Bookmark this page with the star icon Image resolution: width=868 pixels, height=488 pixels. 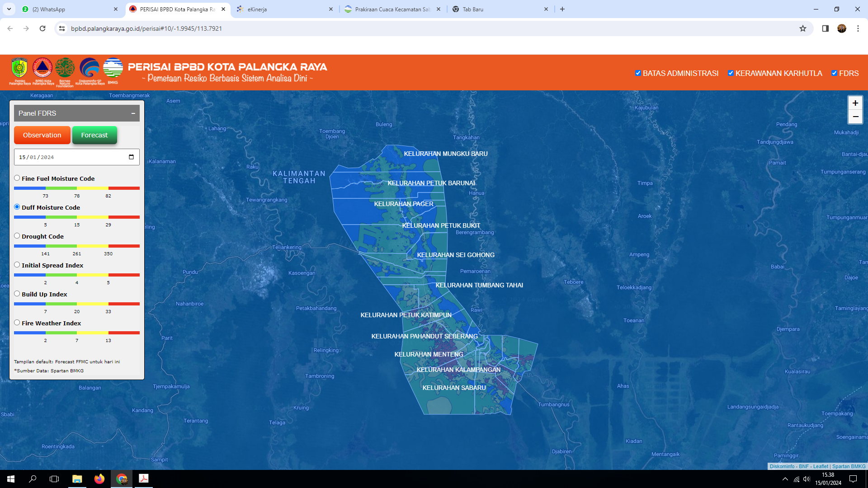(803, 28)
